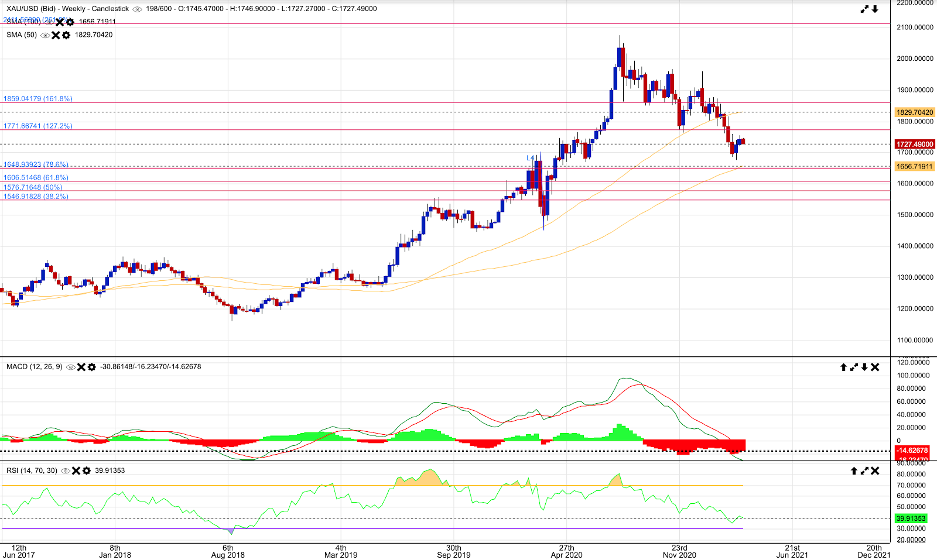Viewport: 937px width, 560px height.
Task: Click the SMA 50 price tag 1829.70420
Action: click(x=915, y=112)
